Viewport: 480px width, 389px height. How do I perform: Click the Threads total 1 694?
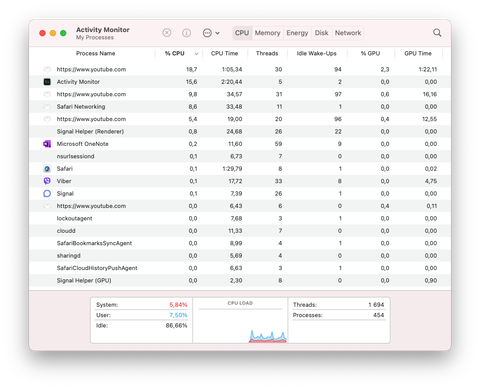coord(376,305)
